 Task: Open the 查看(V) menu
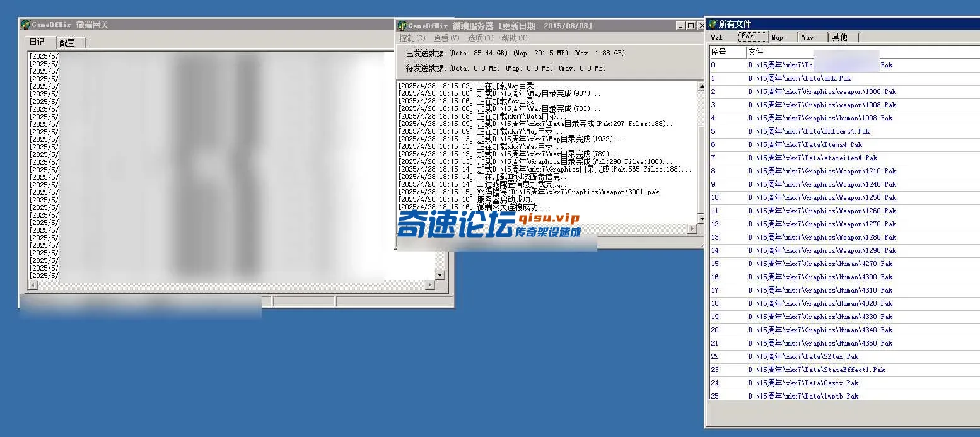pos(446,38)
